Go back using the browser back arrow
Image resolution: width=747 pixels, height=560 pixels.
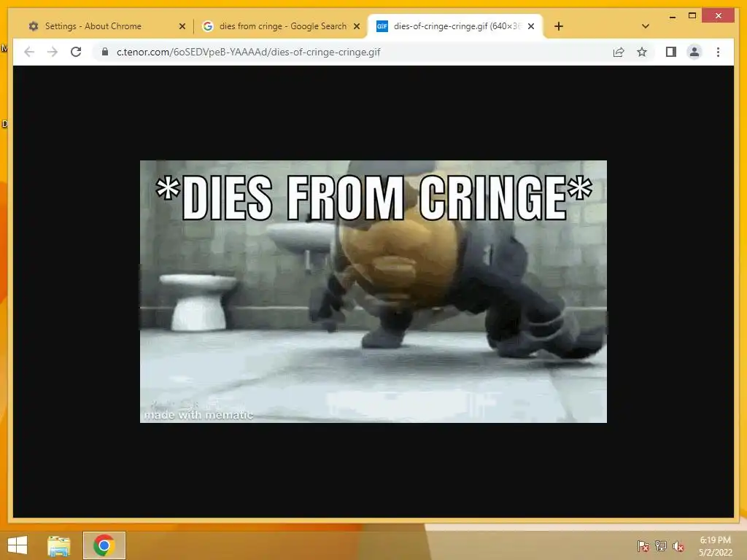[29, 52]
